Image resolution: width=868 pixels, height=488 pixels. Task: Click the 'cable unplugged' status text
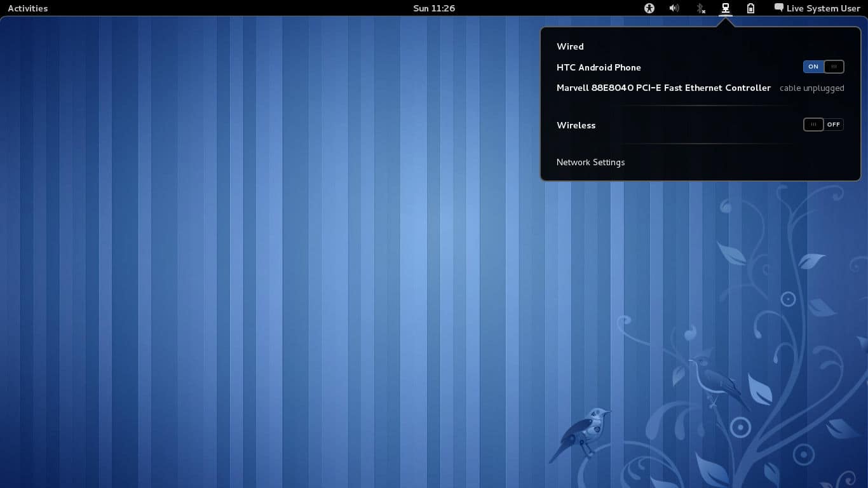click(811, 88)
